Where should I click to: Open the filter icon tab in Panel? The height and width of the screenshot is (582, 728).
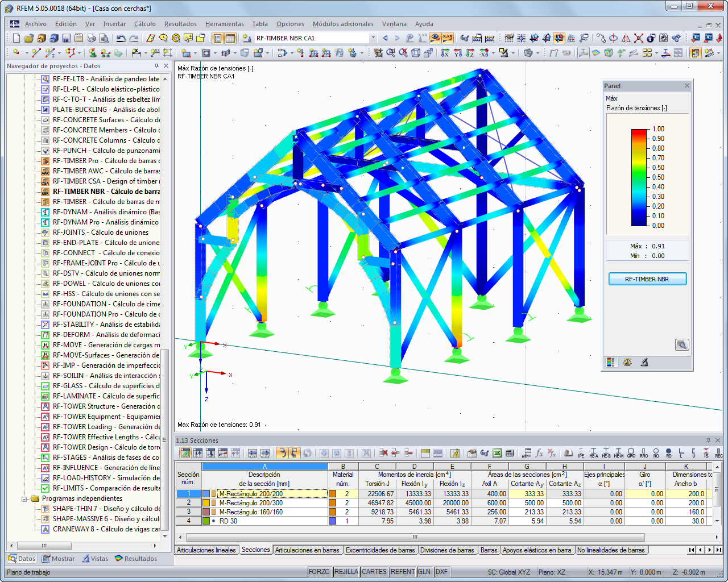[x=644, y=362]
